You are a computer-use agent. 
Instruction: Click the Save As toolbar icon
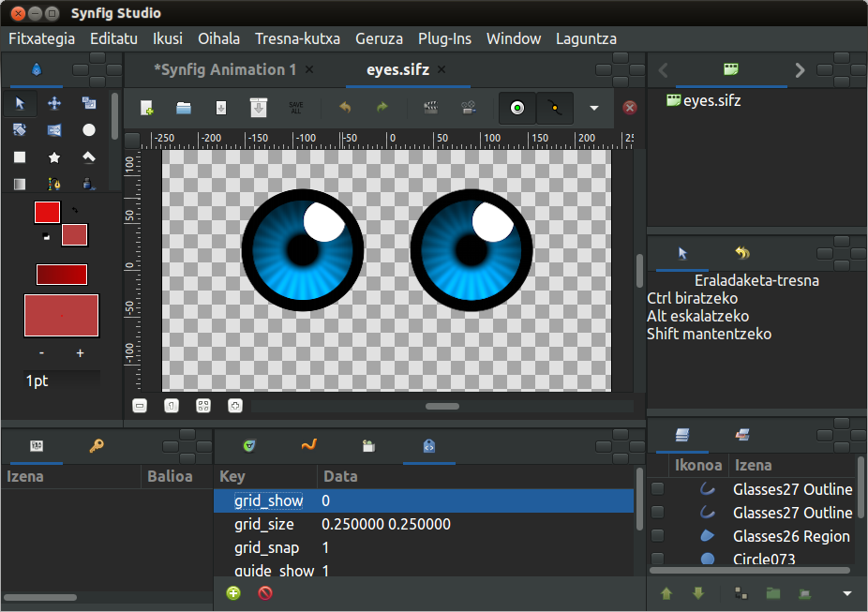click(259, 108)
